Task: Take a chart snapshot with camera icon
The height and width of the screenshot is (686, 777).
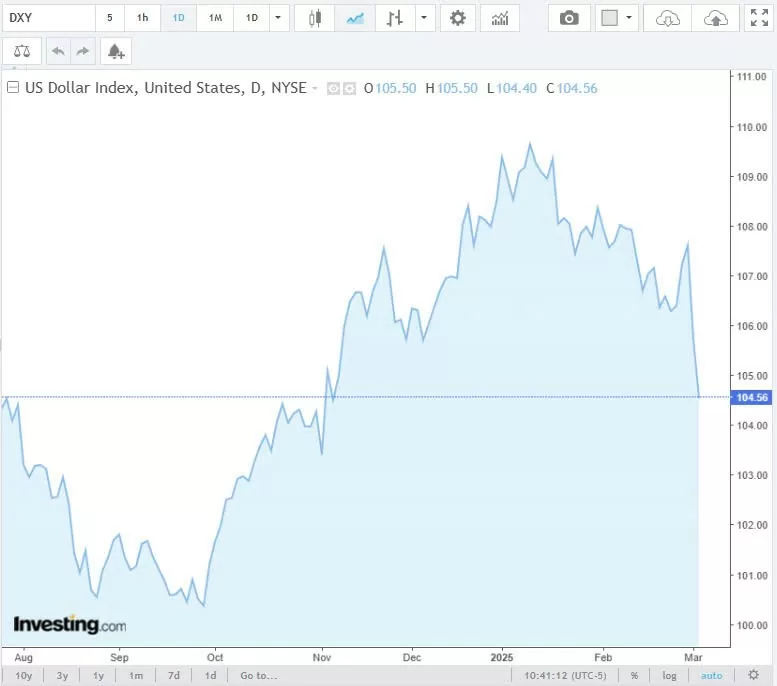Action: tap(569, 18)
